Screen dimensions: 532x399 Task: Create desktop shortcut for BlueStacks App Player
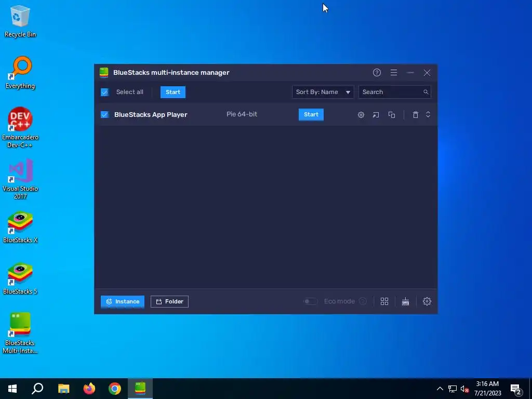pos(376,115)
